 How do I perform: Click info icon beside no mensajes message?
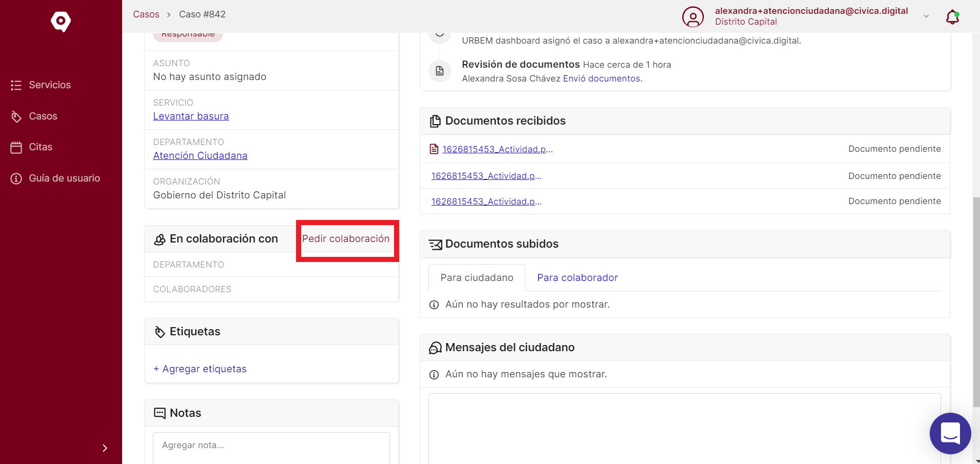coord(434,375)
